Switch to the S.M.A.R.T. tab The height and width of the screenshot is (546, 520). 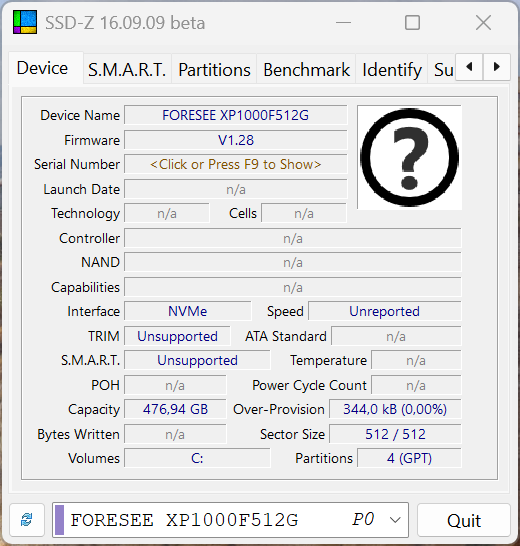coord(127,69)
